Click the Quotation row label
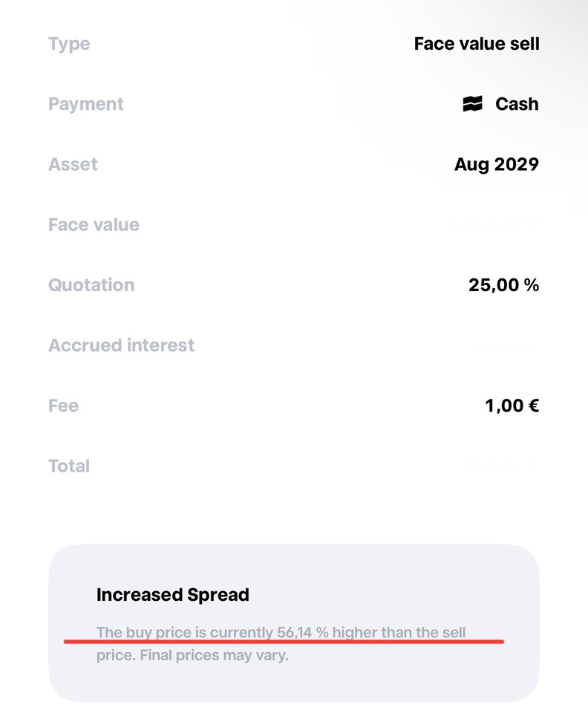This screenshot has height=713, width=588. coord(91,285)
